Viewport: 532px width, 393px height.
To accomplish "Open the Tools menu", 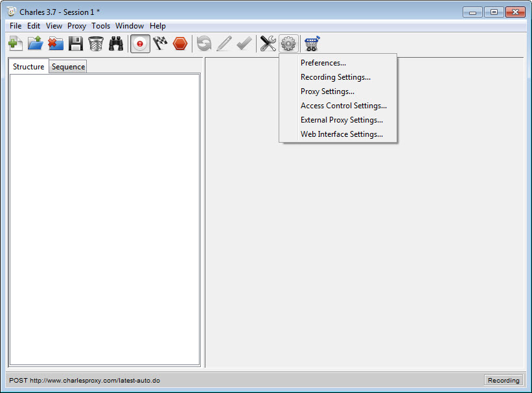I will pos(101,26).
